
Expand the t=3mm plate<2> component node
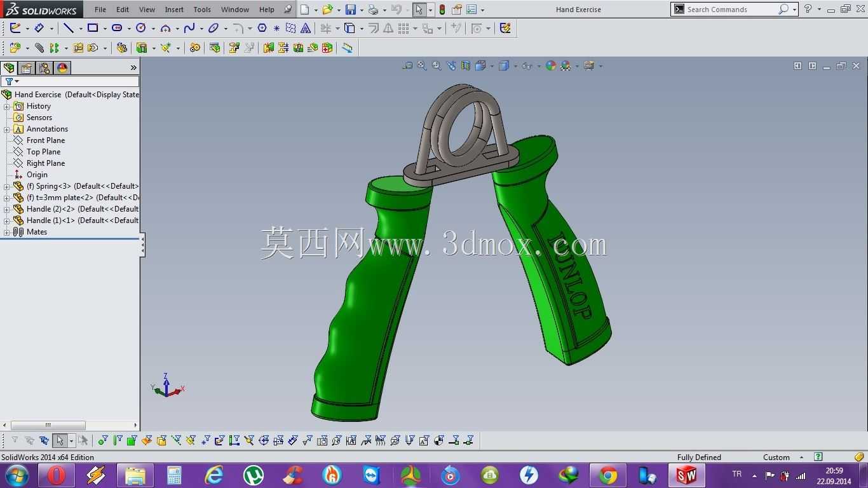pyautogui.click(x=7, y=198)
